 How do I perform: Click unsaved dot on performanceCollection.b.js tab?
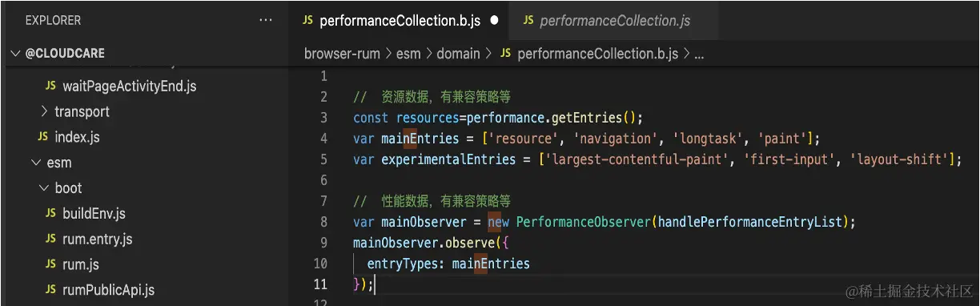[494, 21]
